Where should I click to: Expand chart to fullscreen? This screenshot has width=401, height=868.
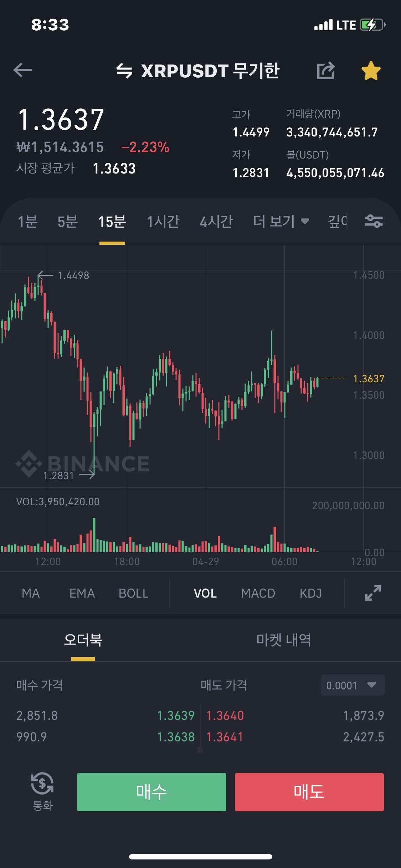pyautogui.click(x=373, y=593)
